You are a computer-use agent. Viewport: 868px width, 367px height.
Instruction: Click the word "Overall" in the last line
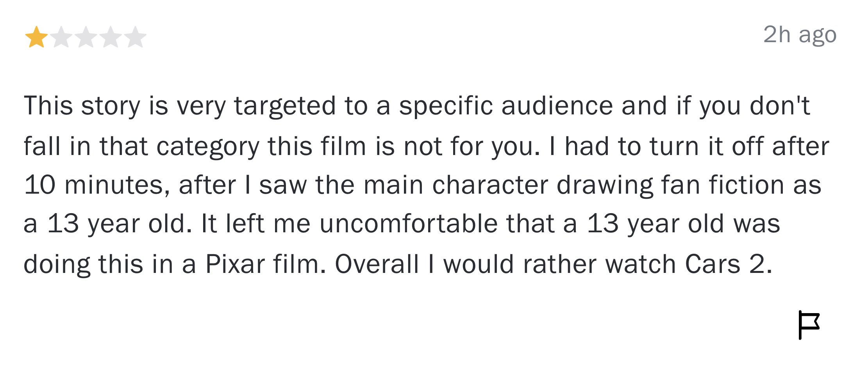[377, 265]
